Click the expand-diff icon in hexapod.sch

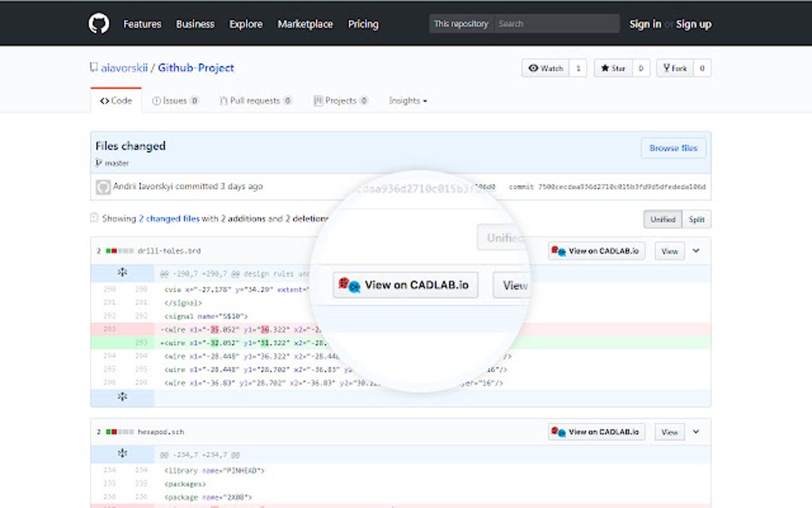click(122, 452)
